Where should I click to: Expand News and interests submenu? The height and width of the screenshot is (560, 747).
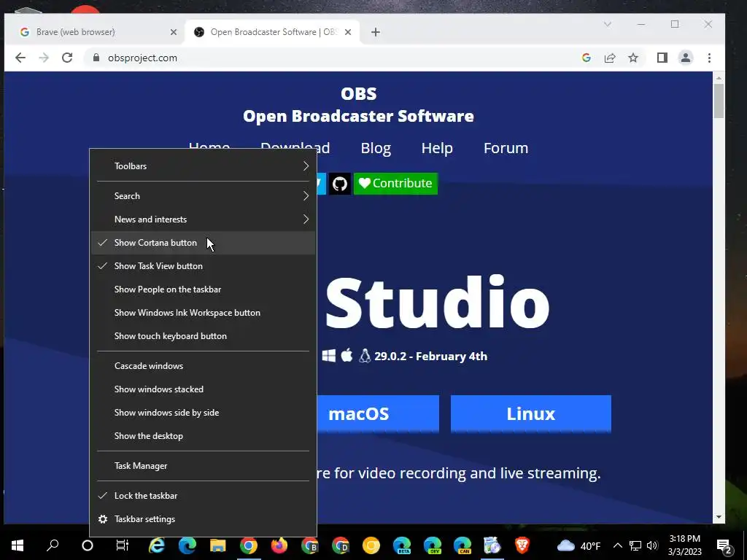(x=203, y=219)
